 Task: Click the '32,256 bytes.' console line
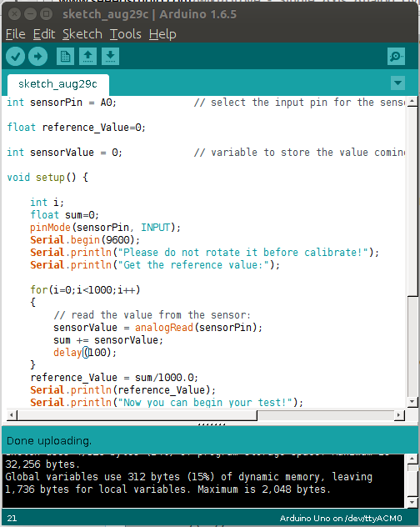[42, 464]
